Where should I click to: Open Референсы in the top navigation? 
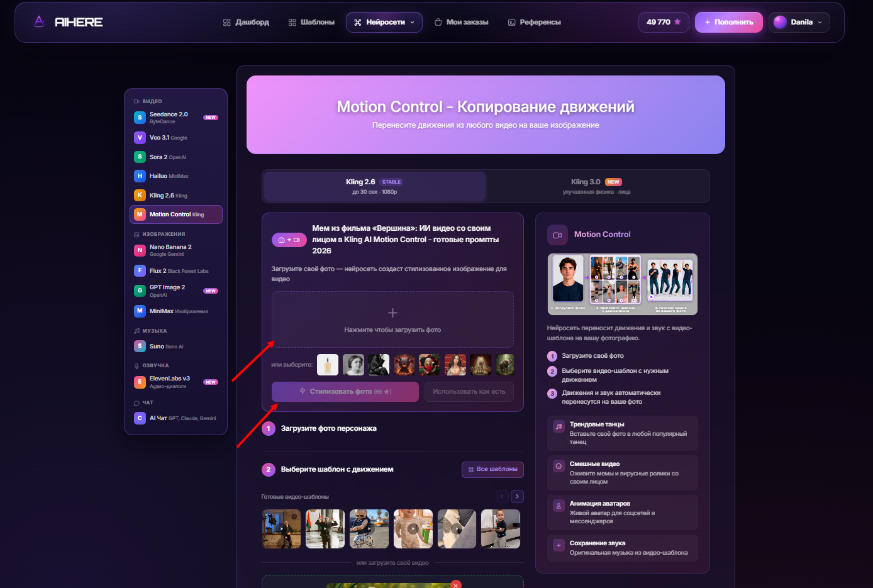coord(534,22)
